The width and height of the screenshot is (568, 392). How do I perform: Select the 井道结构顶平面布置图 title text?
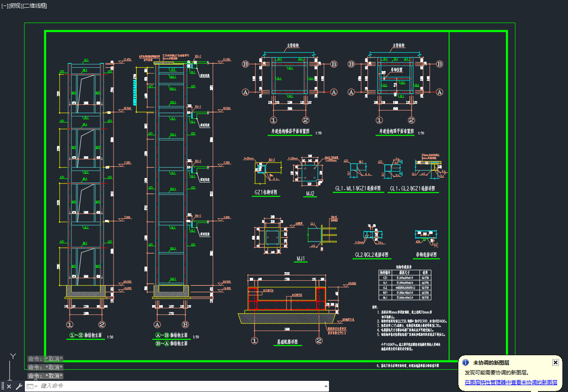pos(396,131)
